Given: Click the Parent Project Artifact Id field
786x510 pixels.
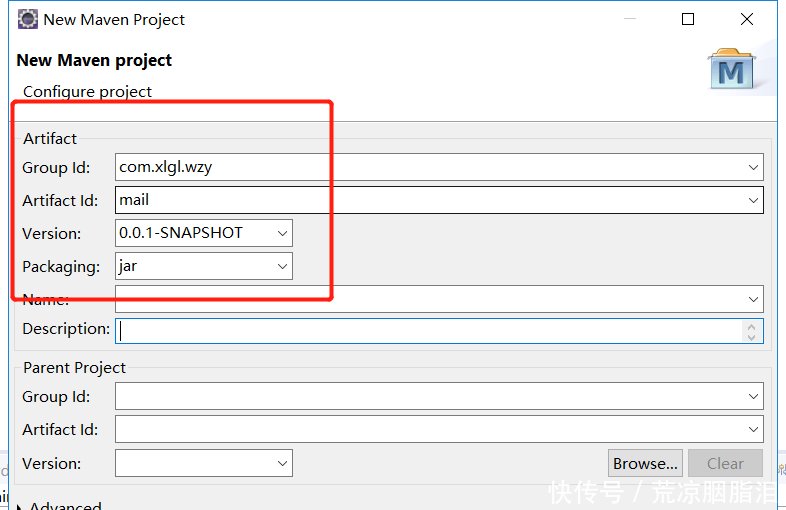Looking at the screenshot, I should 430,430.
